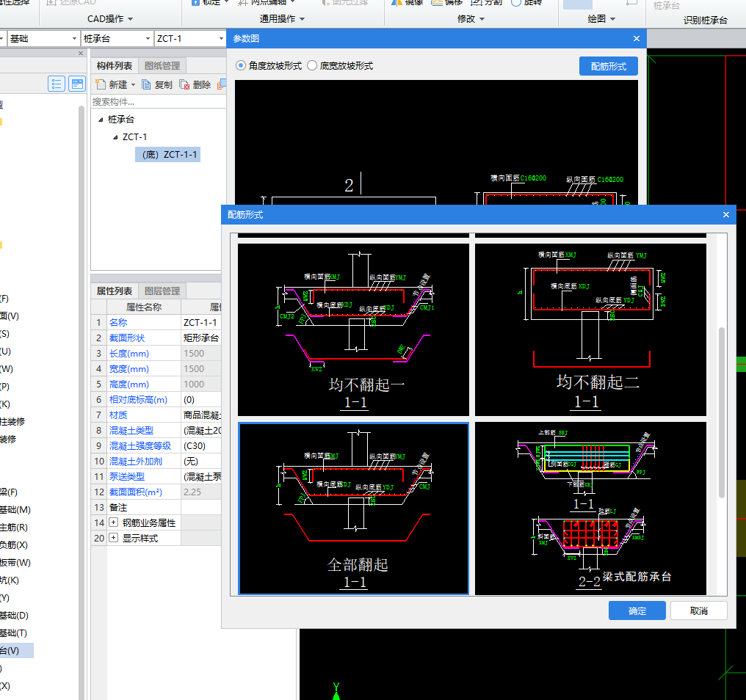This screenshot has height=700, width=746.
Task: Switch to 图层管理 tab beside 属性列表
Action: (x=162, y=291)
